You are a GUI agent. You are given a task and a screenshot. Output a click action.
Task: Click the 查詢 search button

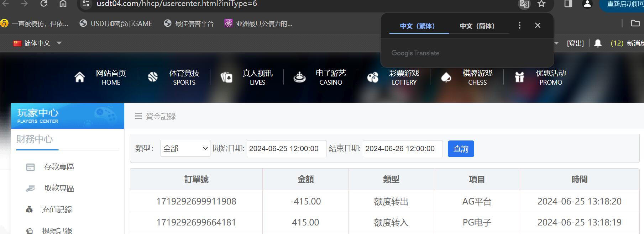(x=461, y=149)
